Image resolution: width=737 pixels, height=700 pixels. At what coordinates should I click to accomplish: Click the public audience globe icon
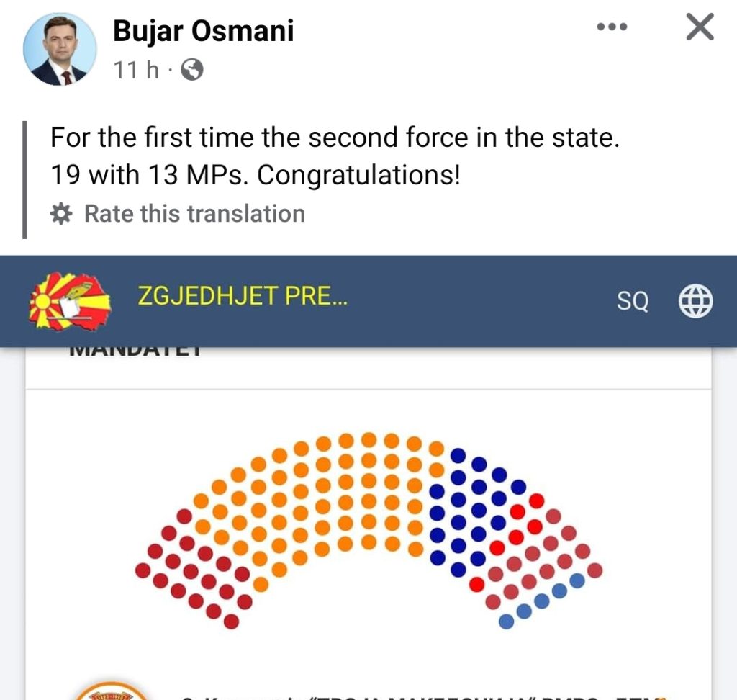[192, 70]
